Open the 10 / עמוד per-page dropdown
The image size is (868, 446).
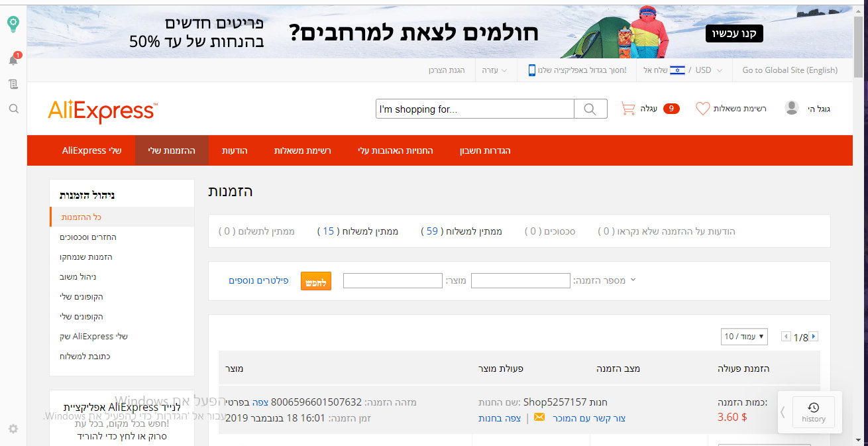tap(744, 337)
